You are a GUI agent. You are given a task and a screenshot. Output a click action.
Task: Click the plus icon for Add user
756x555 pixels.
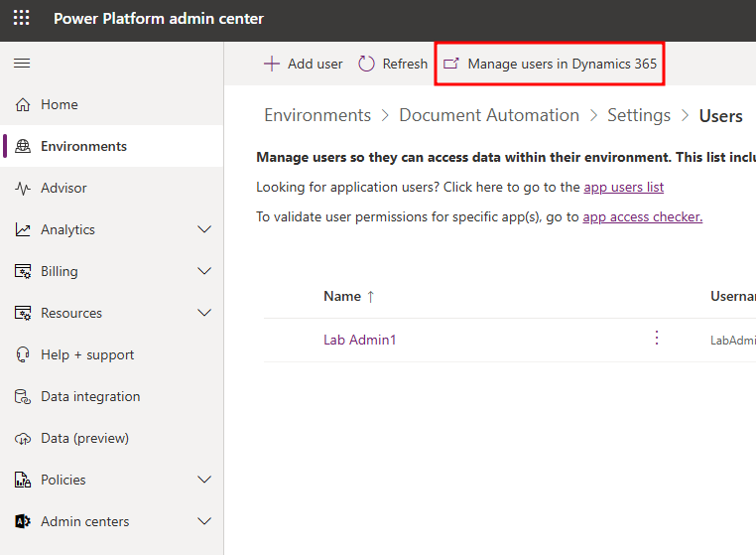(272, 64)
